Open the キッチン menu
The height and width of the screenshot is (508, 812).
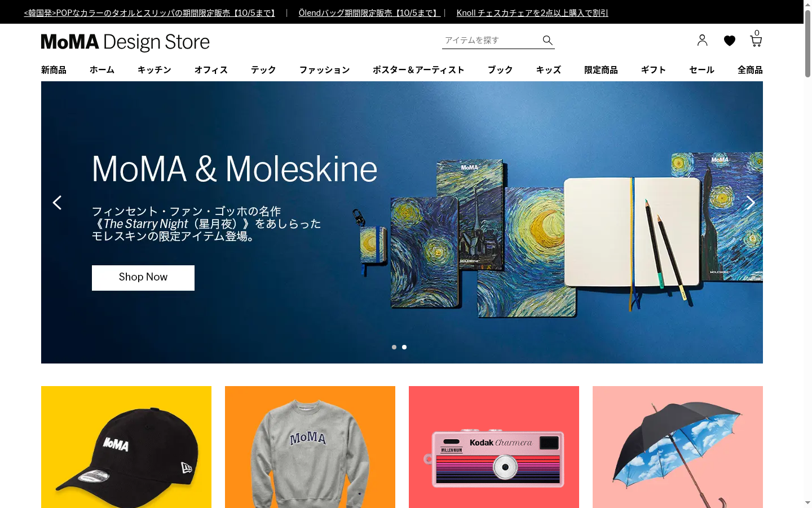[x=155, y=70]
